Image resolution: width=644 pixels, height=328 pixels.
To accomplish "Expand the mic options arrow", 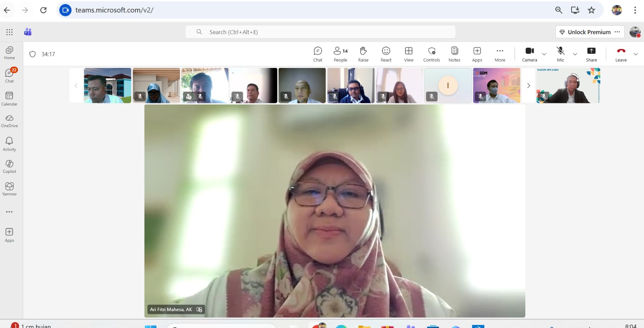I will click(x=575, y=54).
